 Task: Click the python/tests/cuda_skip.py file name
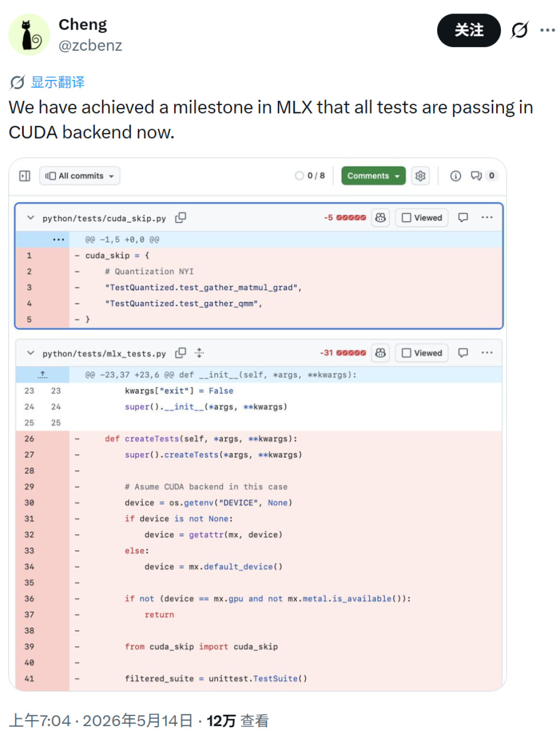click(x=104, y=218)
